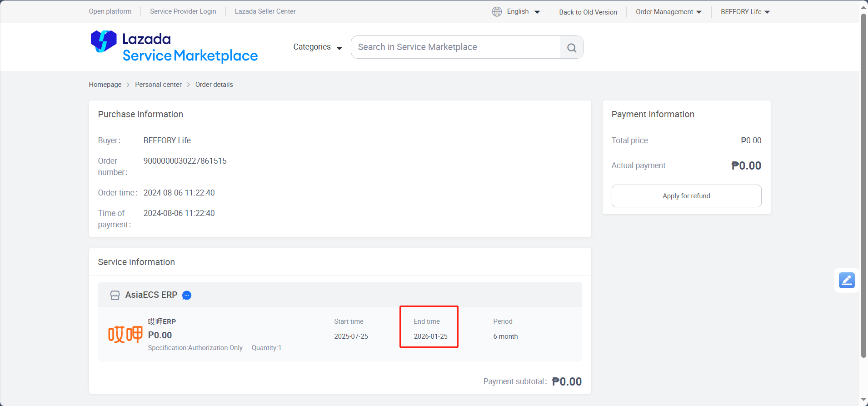868x406 pixels.
Task: Click the Lazada Service Marketplace logo
Action: tap(174, 46)
